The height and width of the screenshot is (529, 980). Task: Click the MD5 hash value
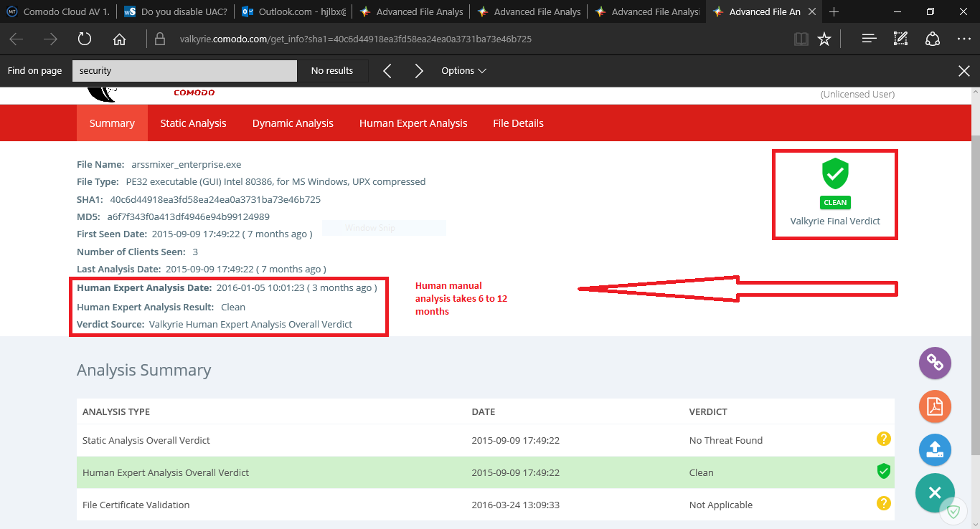[189, 216]
